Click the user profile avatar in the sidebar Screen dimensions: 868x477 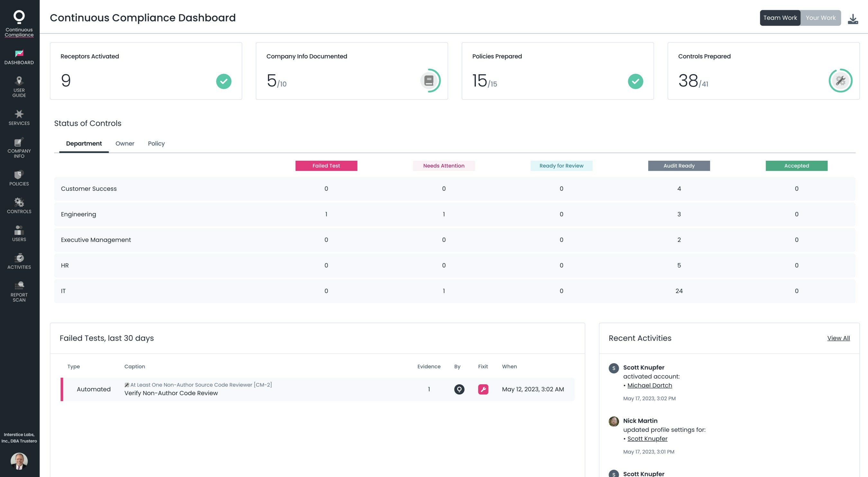(19, 461)
